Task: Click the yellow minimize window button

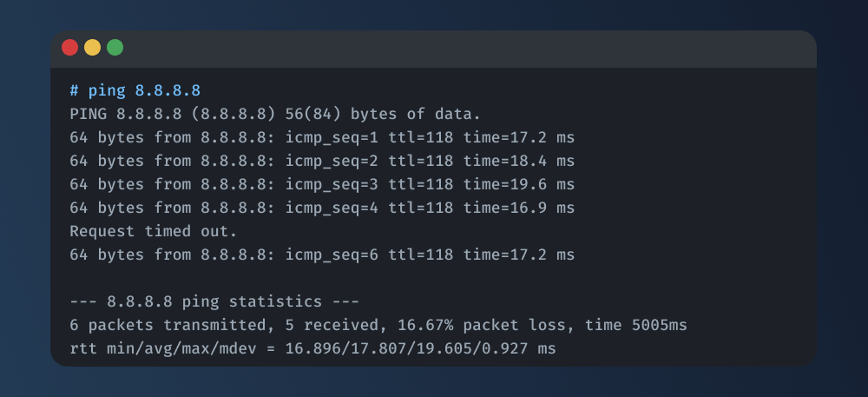Action: (92, 48)
